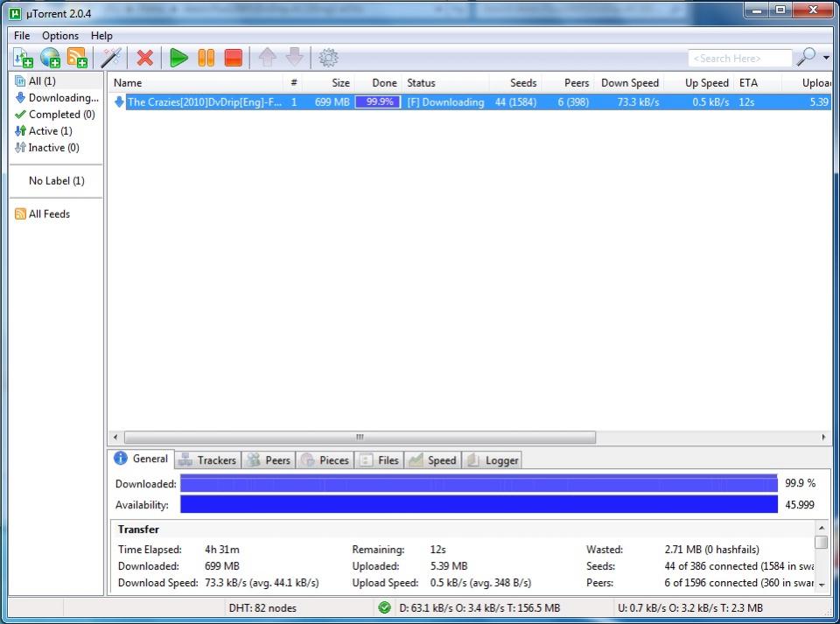Screen dimensions: 840x624
Task: Open Preferences via the gear icon
Action: [x=328, y=58]
